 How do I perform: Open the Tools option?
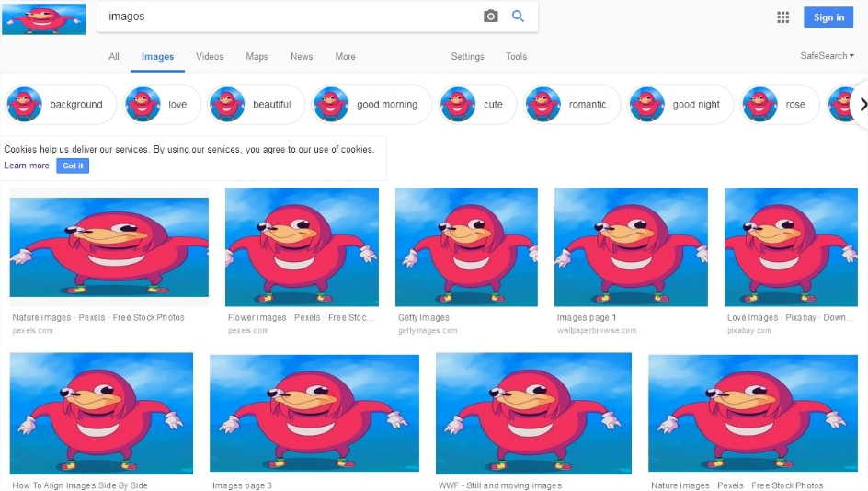pyautogui.click(x=516, y=56)
